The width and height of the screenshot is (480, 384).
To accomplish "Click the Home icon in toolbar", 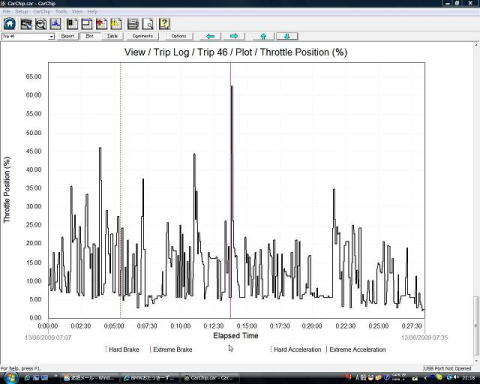I will click(10, 24).
